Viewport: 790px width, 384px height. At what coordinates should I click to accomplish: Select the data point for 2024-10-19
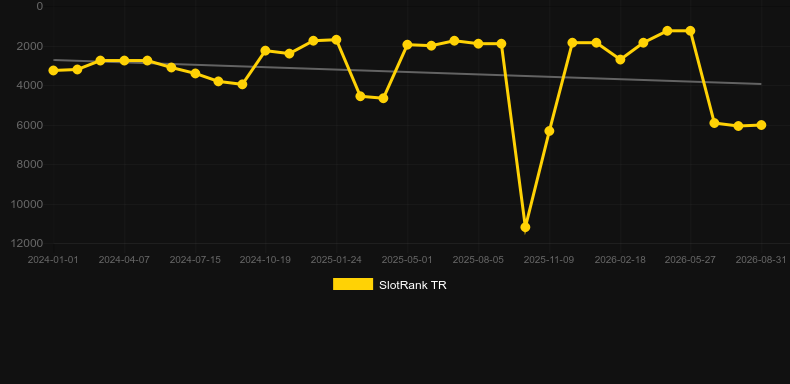tap(266, 50)
